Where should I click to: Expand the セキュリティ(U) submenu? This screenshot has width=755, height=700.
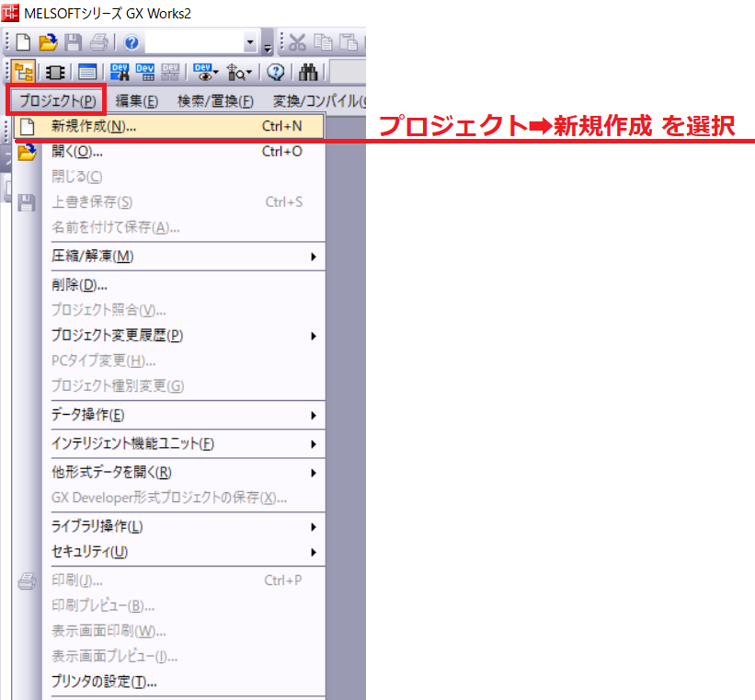click(x=169, y=552)
